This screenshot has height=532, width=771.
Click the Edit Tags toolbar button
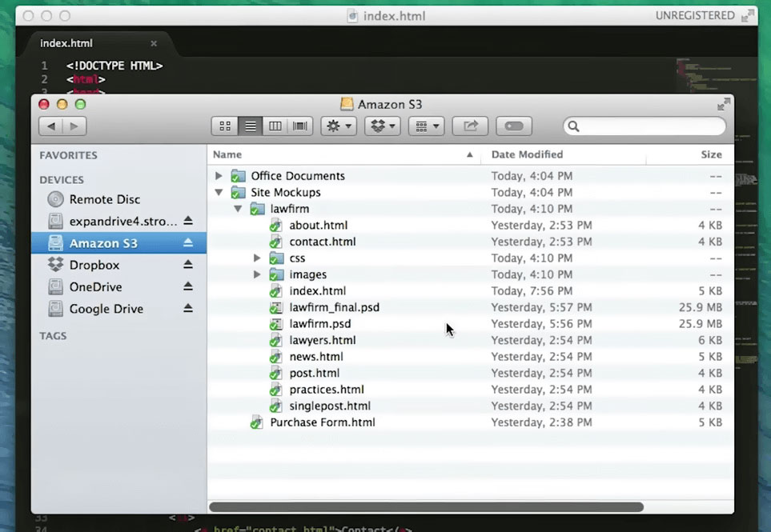click(x=514, y=126)
